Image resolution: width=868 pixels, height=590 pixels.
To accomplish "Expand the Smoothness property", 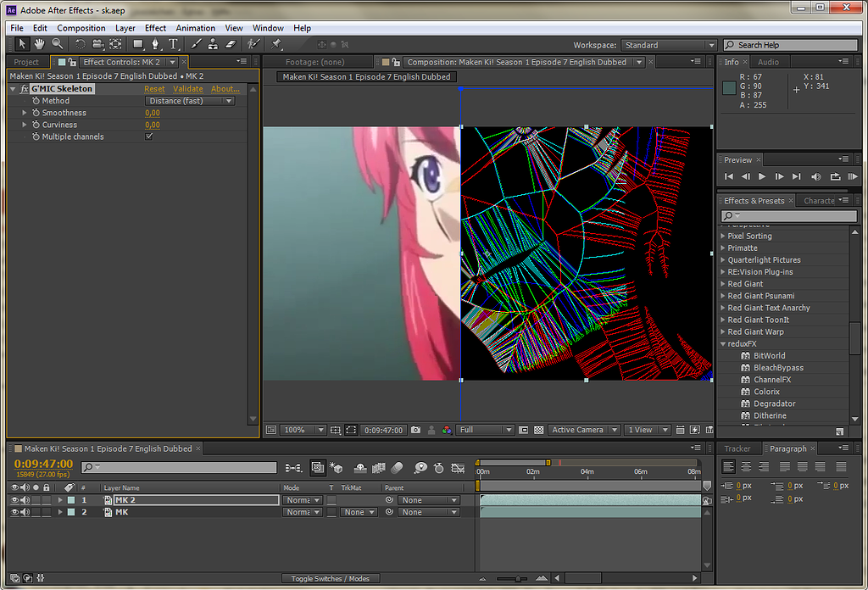I will pos(25,113).
